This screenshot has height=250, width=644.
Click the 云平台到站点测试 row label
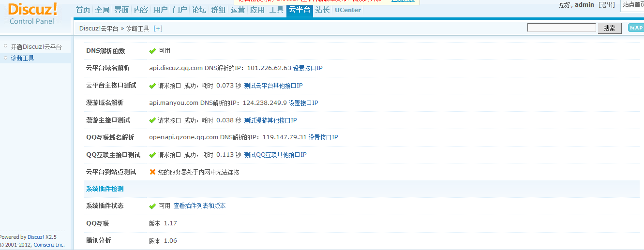111,172
